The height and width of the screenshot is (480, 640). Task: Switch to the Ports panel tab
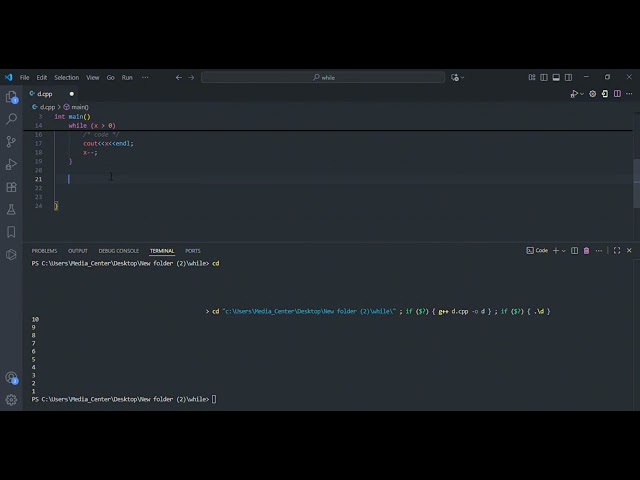point(193,251)
